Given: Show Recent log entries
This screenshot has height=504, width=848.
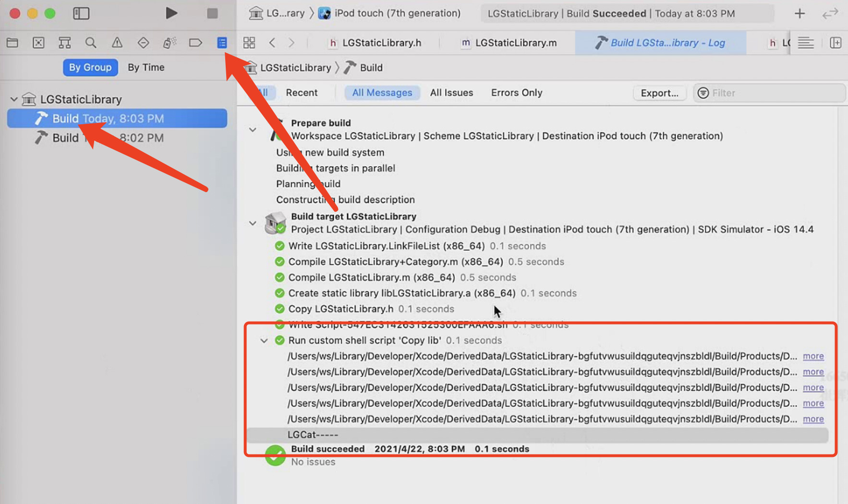Looking at the screenshot, I should (302, 93).
